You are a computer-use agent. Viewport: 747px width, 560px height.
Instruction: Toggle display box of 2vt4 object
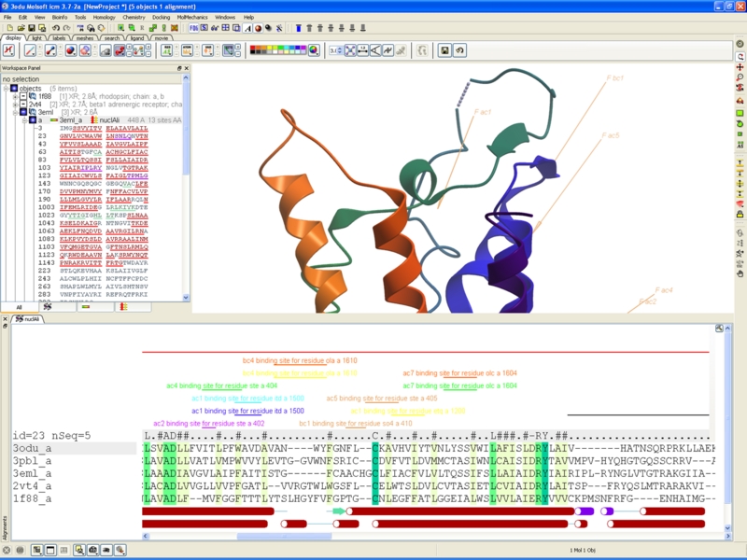[21, 105]
